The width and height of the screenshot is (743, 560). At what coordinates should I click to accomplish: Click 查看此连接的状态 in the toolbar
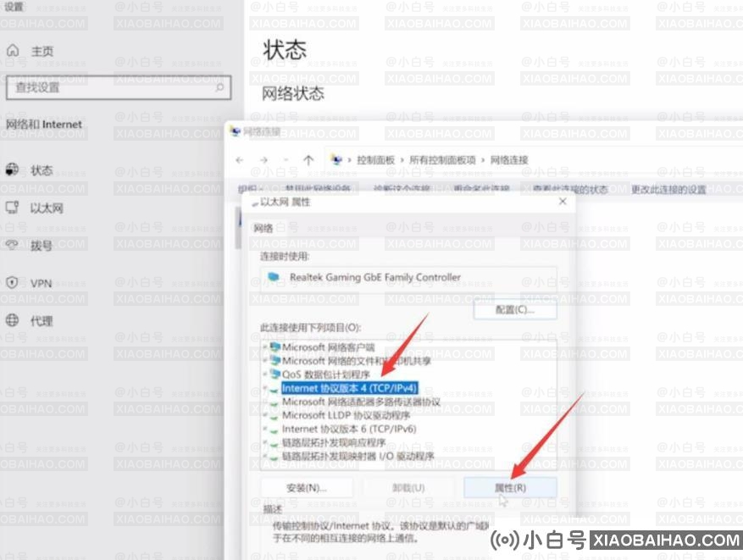570,190
